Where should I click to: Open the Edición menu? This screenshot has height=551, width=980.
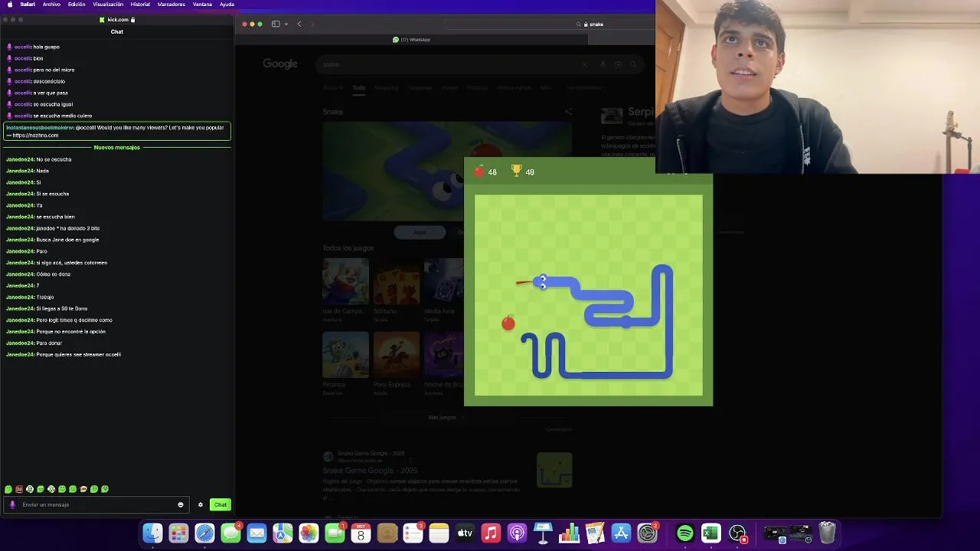[x=77, y=4]
